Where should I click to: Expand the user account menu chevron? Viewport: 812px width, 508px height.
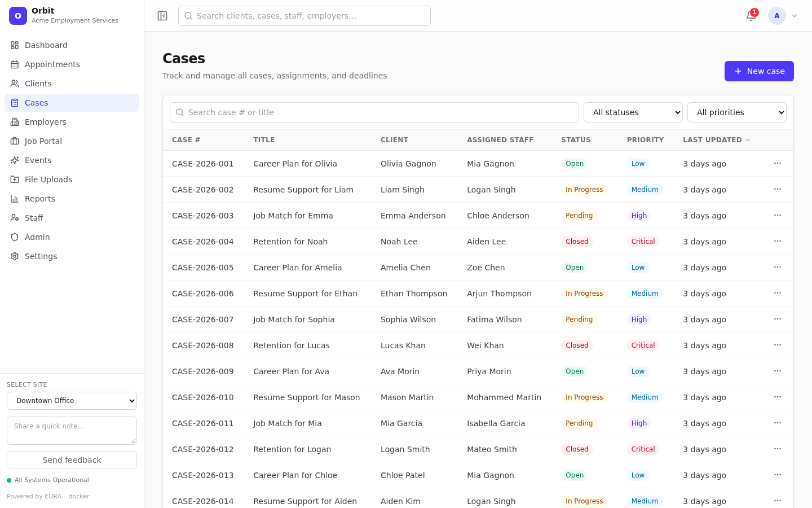[x=795, y=16]
